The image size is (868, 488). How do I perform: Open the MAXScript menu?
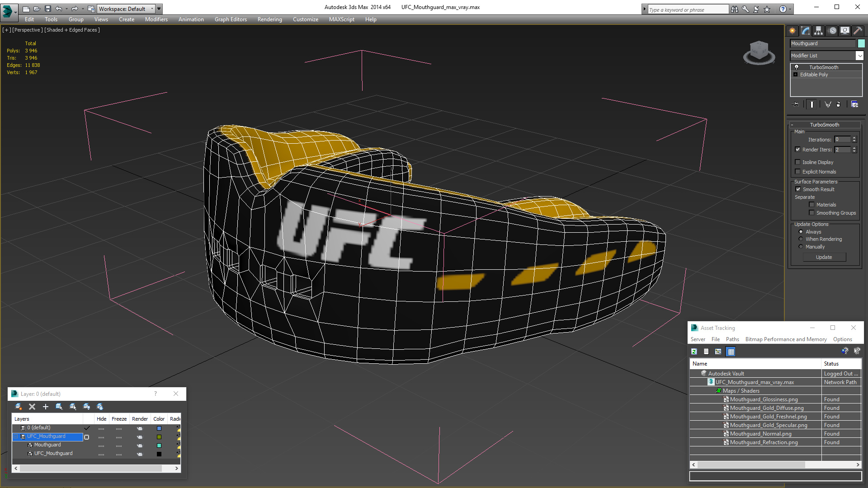pos(341,19)
